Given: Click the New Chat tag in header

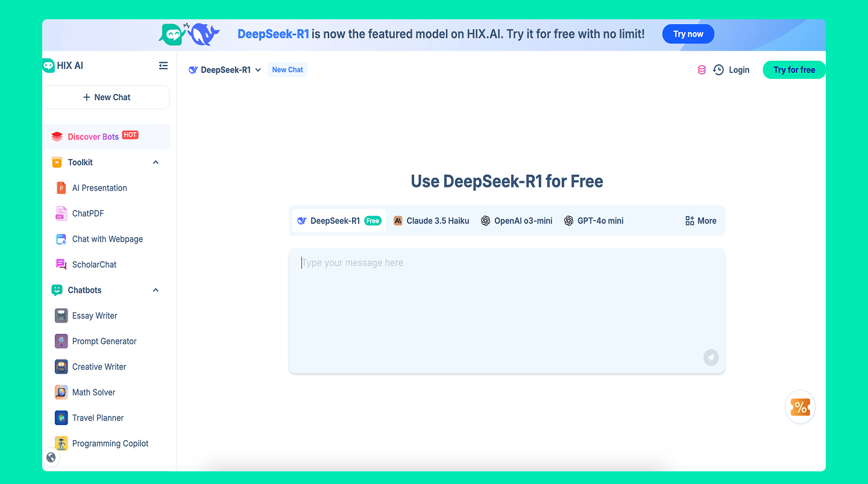Looking at the screenshot, I should click(x=288, y=70).
